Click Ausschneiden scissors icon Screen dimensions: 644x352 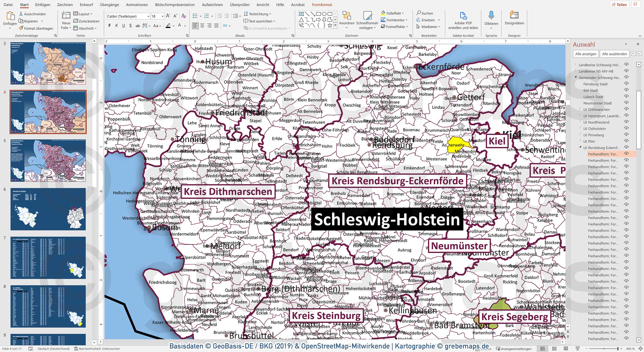coord(21,14)
